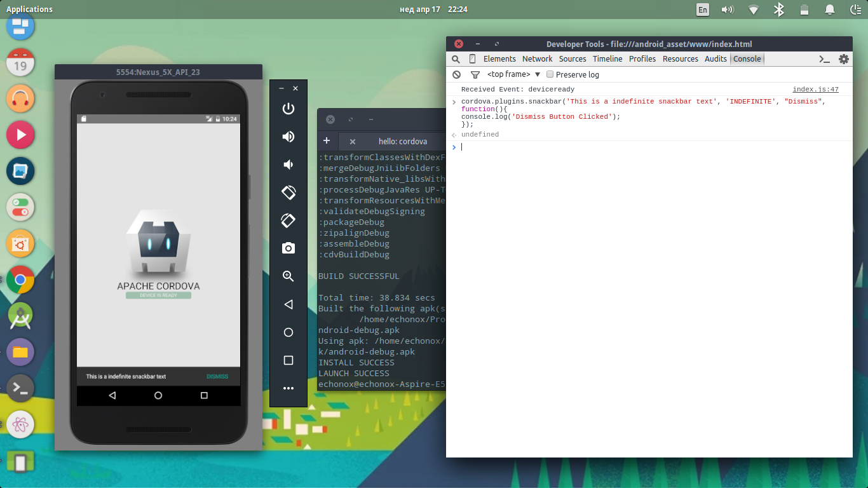
Task: Raise volume in emulator toolbar
Action: [x=288, y=137]
